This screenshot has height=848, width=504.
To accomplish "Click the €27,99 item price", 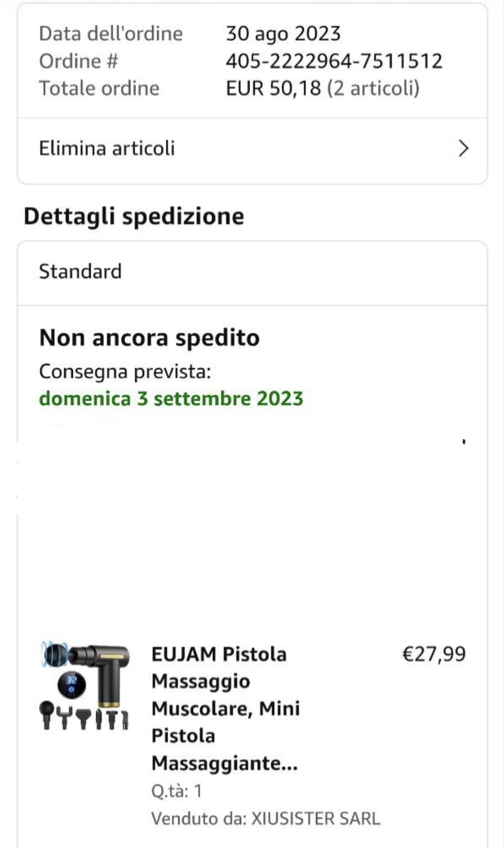I will point(434,654).
